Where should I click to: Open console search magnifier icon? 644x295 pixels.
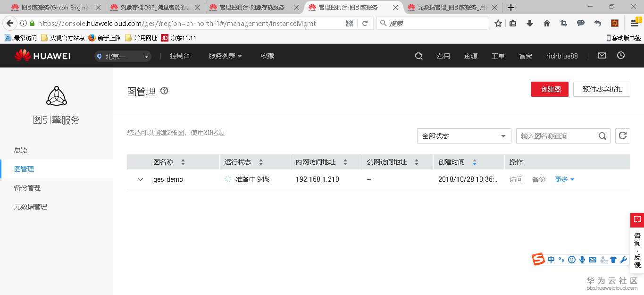coord(418,56)
